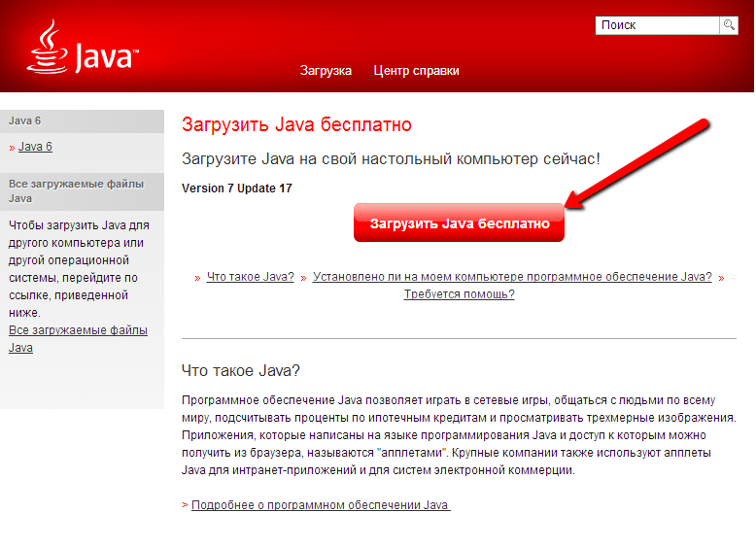Image resolution: width=756 pixels, height=548 pixels.
Task: Open the Требуется помощь? link
Action: click(x=459, y=294)
